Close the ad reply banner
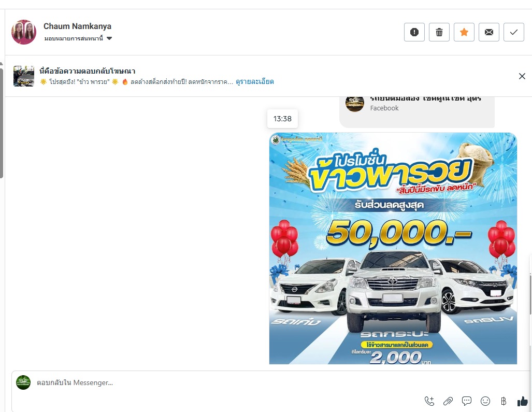532x412 pixels. click(x=522, y=76)
